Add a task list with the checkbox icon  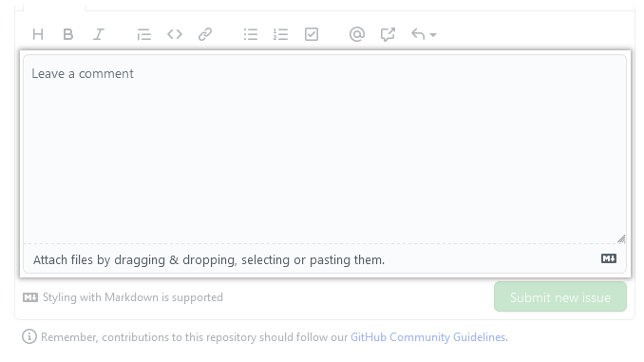(x=312, y=34)
